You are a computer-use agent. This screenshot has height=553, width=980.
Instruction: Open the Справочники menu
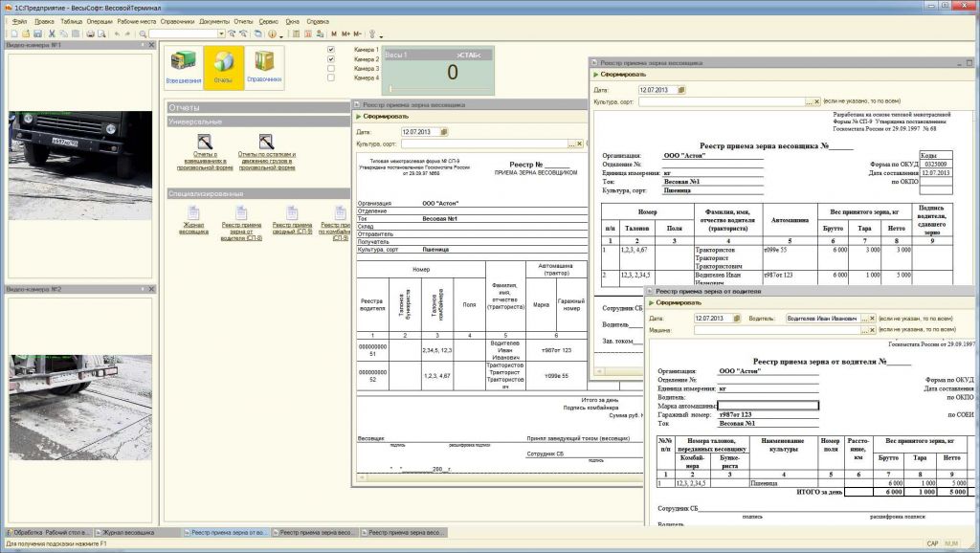[177, 21]
